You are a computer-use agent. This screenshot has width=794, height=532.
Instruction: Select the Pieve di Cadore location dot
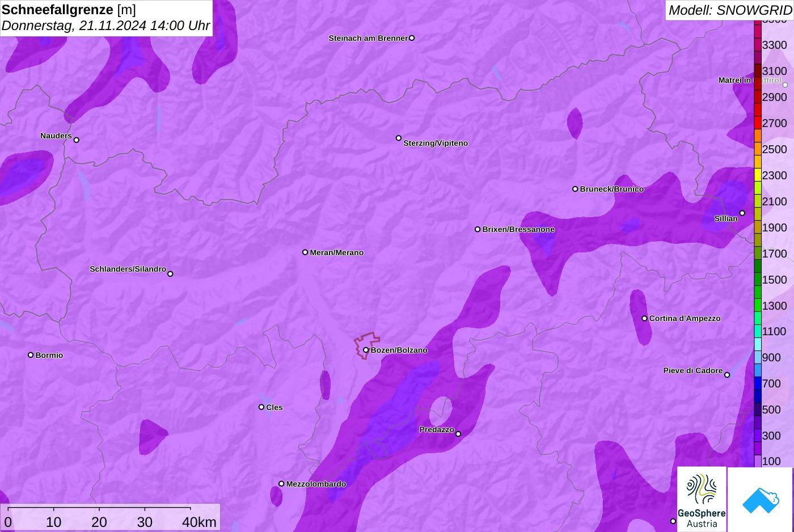(x=727, y=375)
